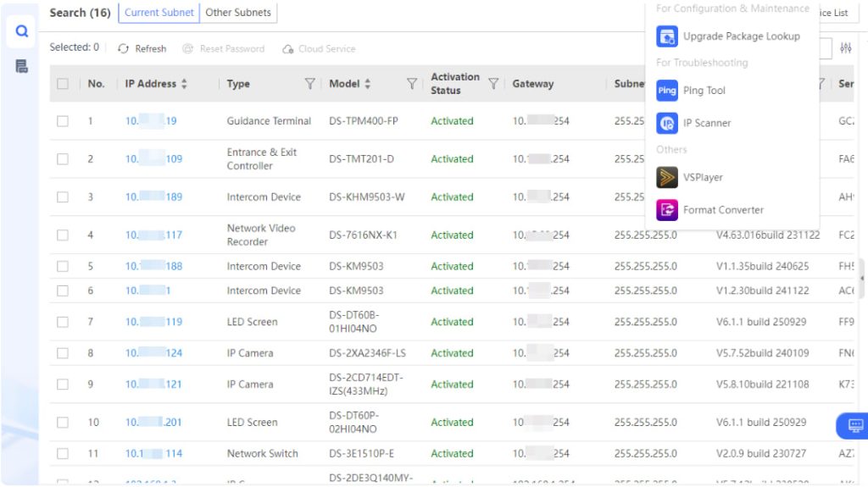
Task: Open IP link ending in 189
Action: click(153, 197)
